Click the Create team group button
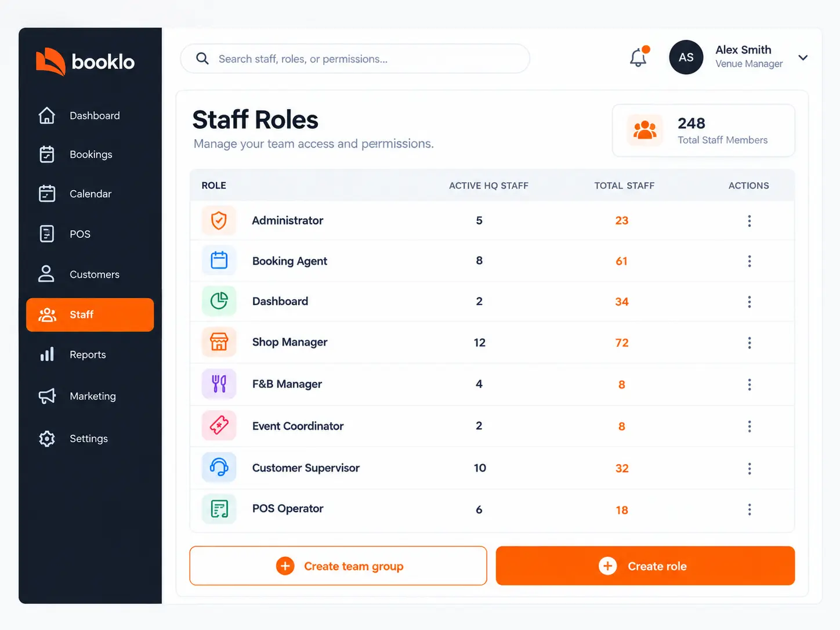Image resolution: width=840 pixels, height=630 pixels. pyautogui.click(x=338, y=566)
